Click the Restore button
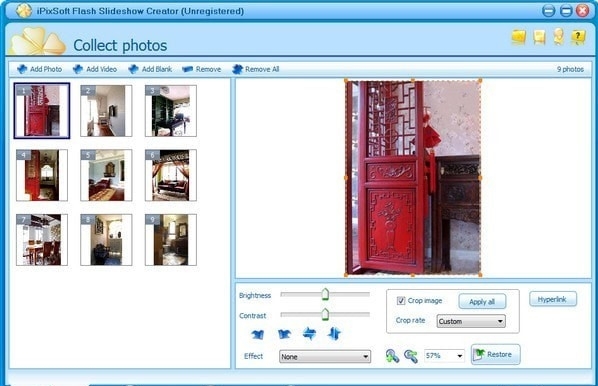598x386 pixels. pyautogui.click(x=495, y=354)
